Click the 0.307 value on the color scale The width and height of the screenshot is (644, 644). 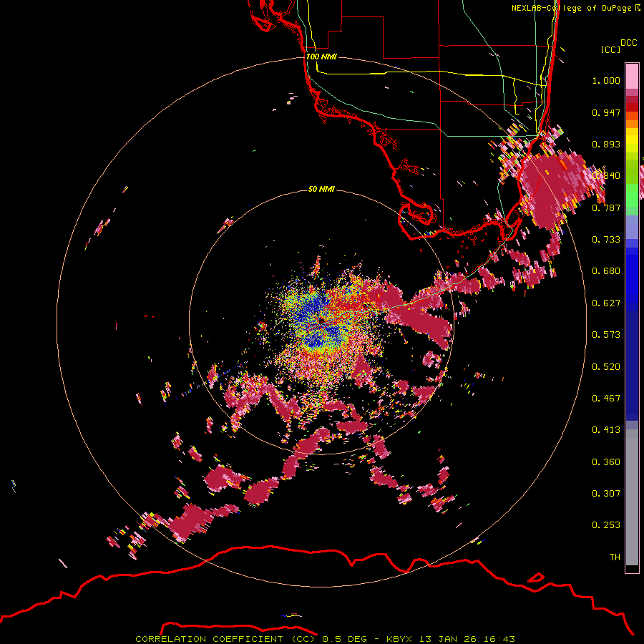[x=606, y=494]
